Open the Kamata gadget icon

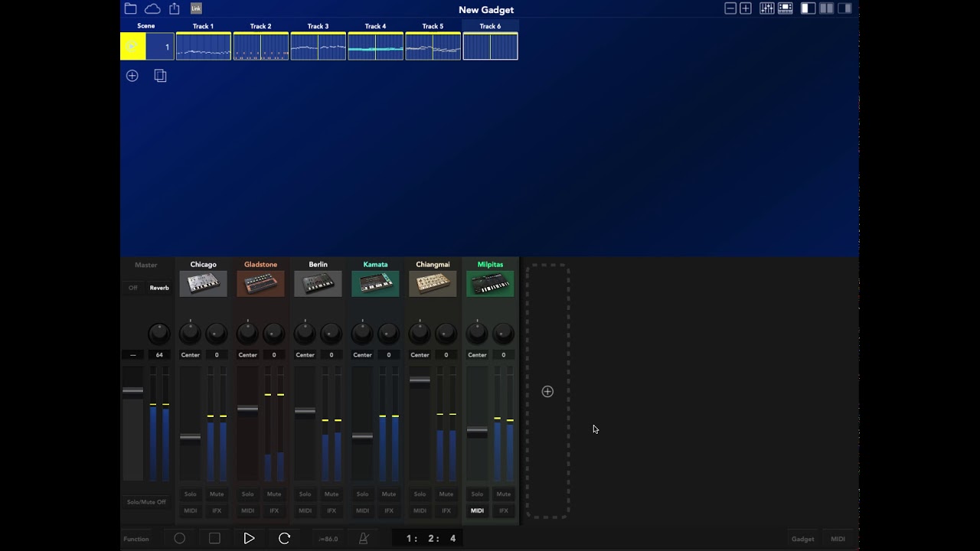(x=375, y=284)
